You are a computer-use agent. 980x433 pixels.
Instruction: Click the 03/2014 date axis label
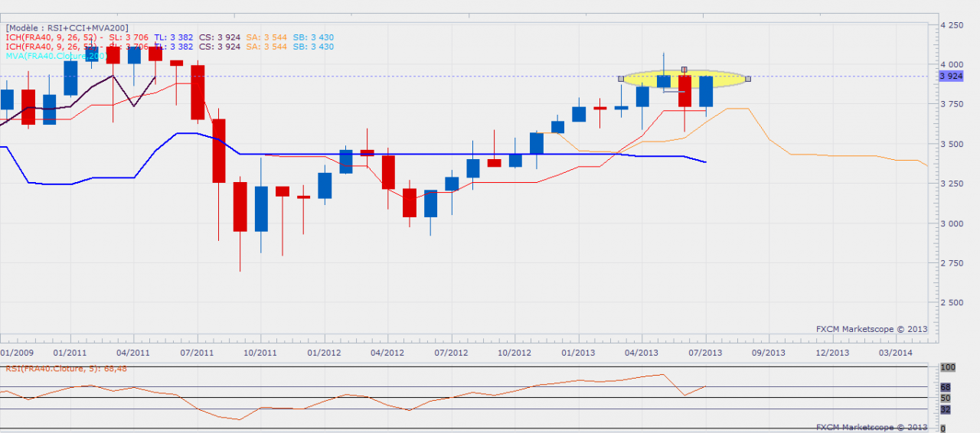(x=896, y=352)
